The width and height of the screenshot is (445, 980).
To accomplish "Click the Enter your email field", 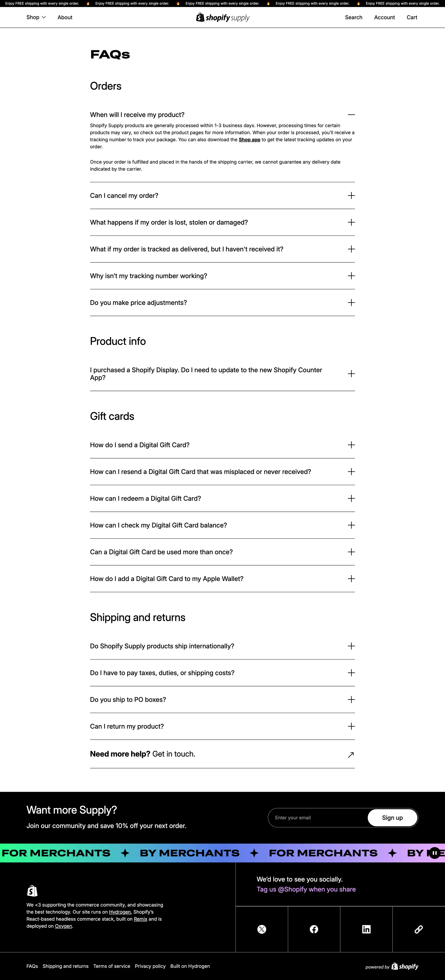I will pos(318,817).
